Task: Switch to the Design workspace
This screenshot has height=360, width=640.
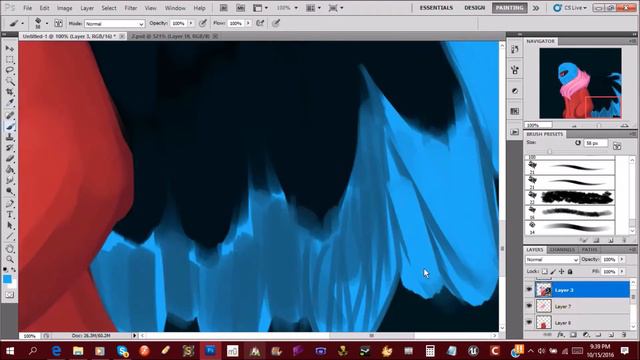Action: tap(475, 8)
